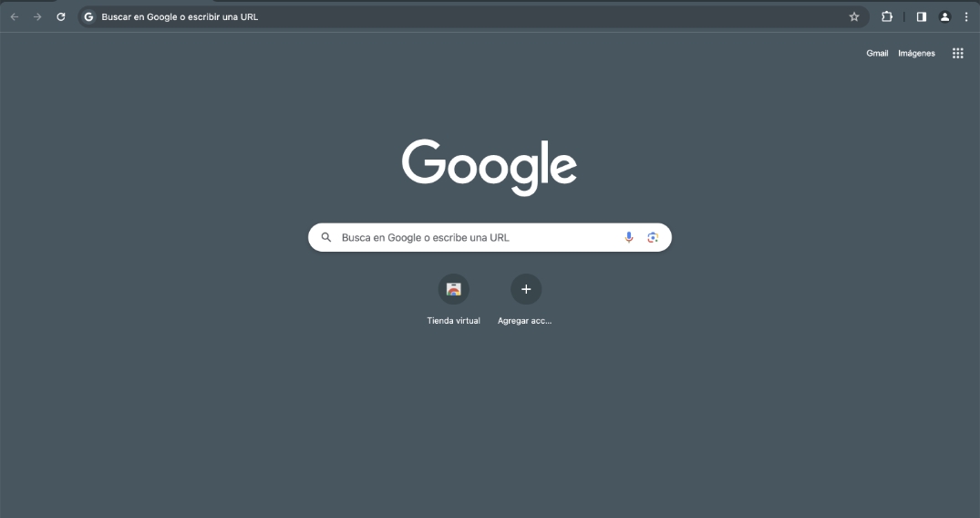Viewport: 980px width, 518px height.
Task: Focus the Busca en Google search box
Action: (x=490, y=237)
